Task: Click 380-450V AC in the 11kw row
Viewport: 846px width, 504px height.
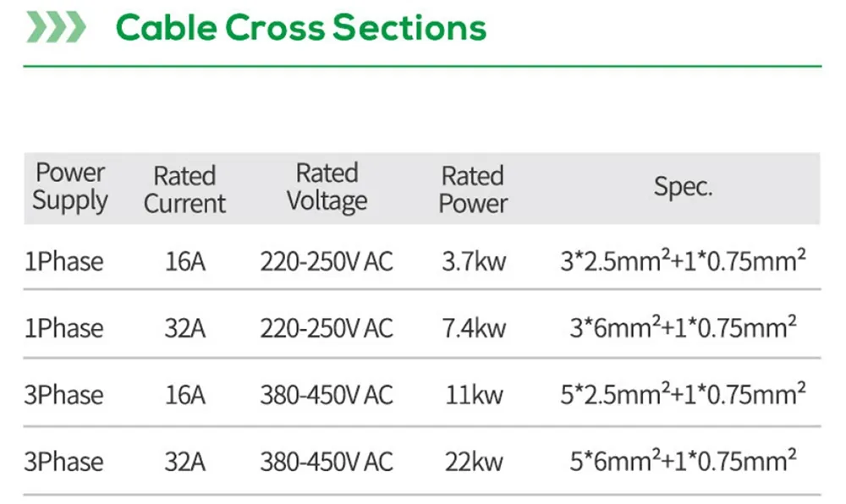Action: 327,395
